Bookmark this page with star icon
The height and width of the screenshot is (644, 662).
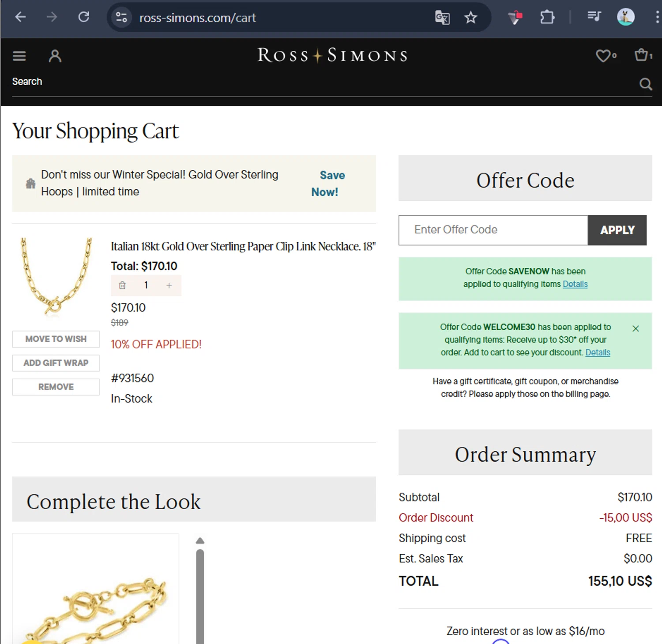[x=471, y=18]
